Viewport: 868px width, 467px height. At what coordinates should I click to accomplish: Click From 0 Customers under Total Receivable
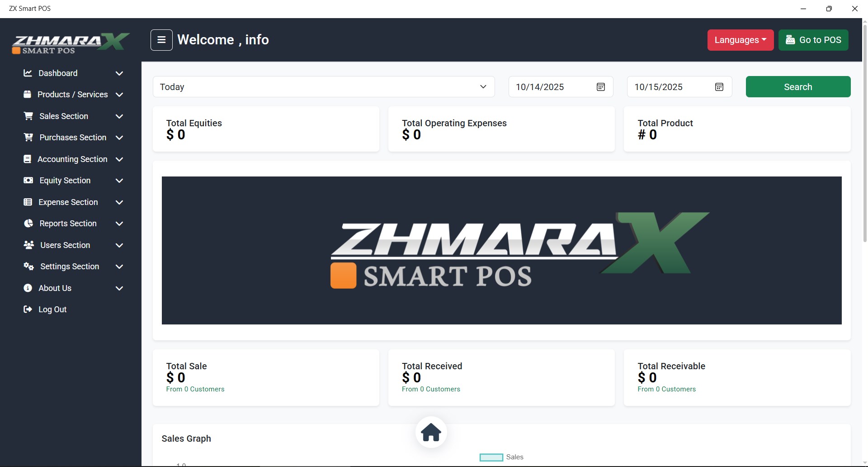[x=667, y=389]
